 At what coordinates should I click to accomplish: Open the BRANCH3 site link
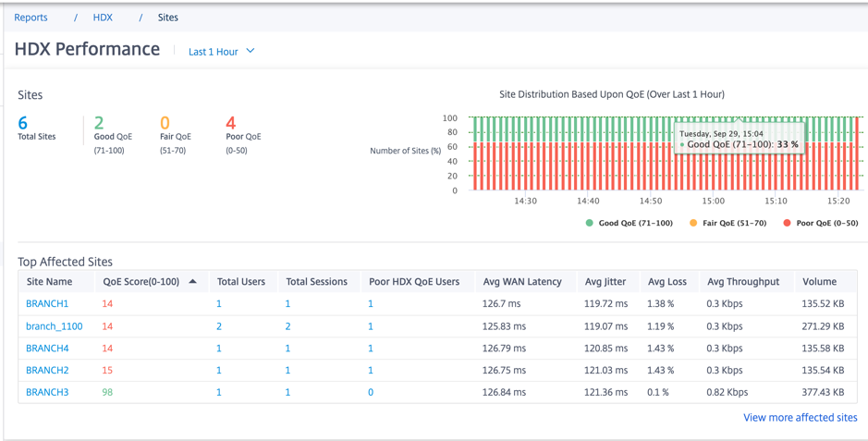(x=48, y=392)
